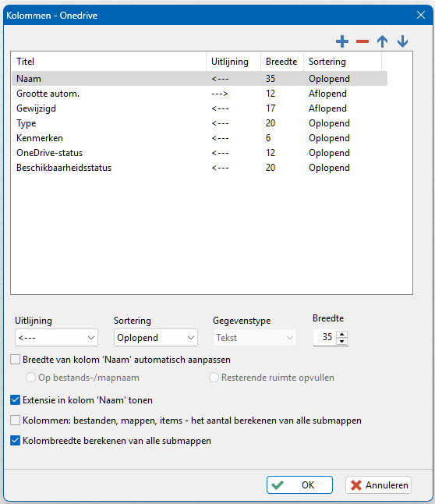Move selected column down with arrow icon
The height and width of the screenshot is (504, 435).
[x=402, y=41]
